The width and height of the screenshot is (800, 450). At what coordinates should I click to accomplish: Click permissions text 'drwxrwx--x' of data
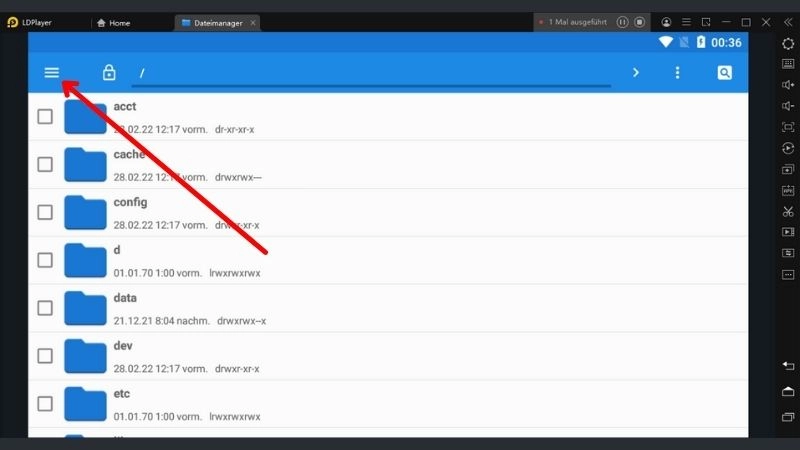pos(241,321)
